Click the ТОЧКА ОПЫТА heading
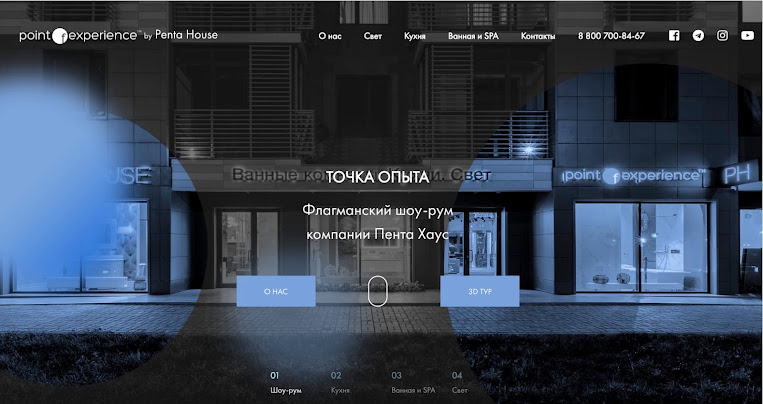Screen dimensions: 763x404 coord(377,177)
